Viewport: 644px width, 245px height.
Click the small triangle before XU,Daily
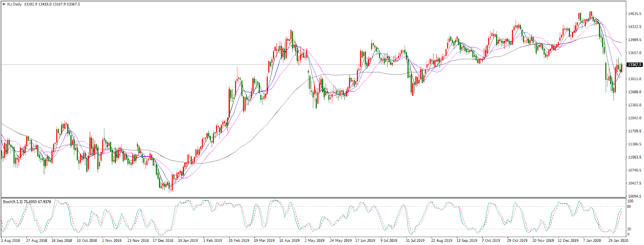[x=4, y=4]
